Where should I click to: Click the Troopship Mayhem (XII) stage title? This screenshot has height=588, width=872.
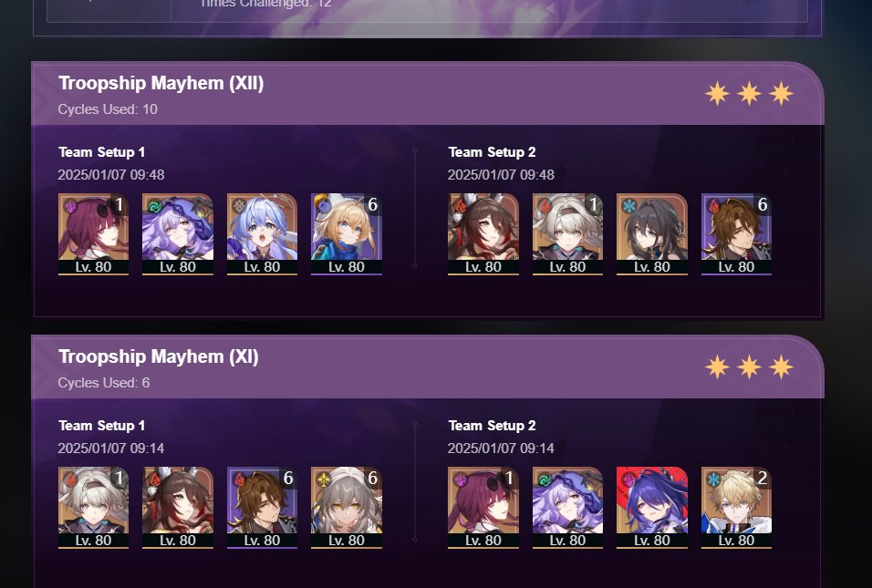161,83
